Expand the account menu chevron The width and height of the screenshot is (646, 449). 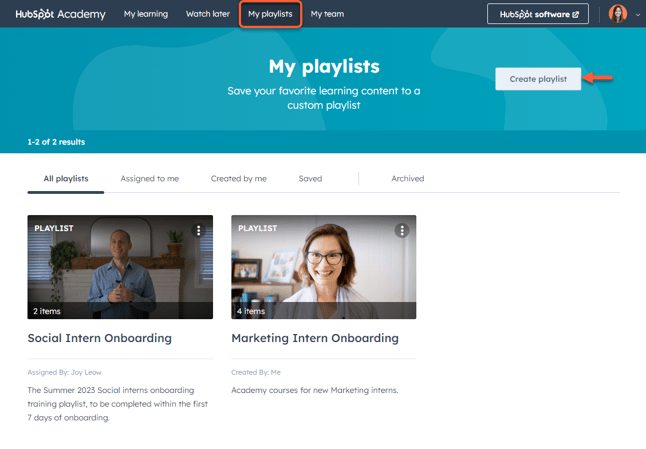[x=638, y=15]
